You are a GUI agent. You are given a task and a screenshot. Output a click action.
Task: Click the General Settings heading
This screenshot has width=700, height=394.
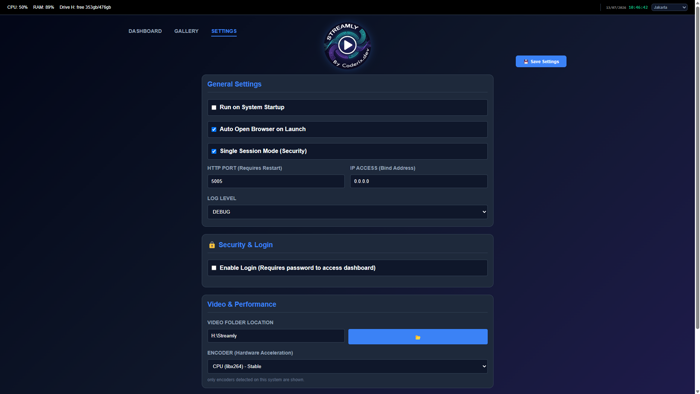point(234,84)
